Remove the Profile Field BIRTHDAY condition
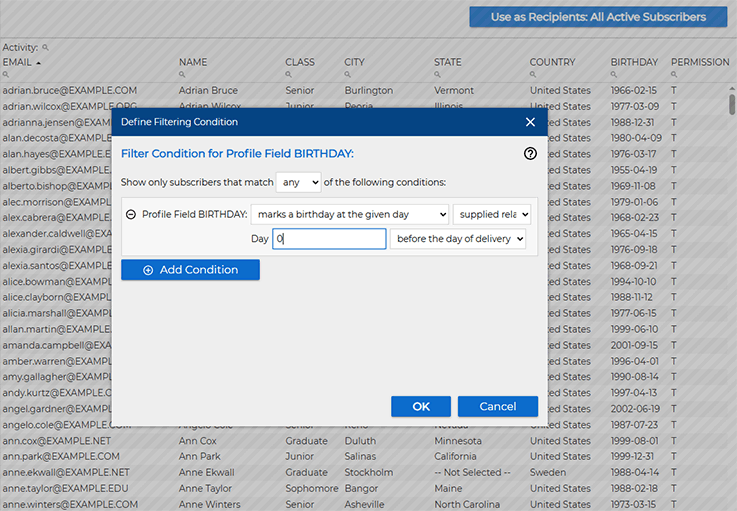 click(131, 214)
